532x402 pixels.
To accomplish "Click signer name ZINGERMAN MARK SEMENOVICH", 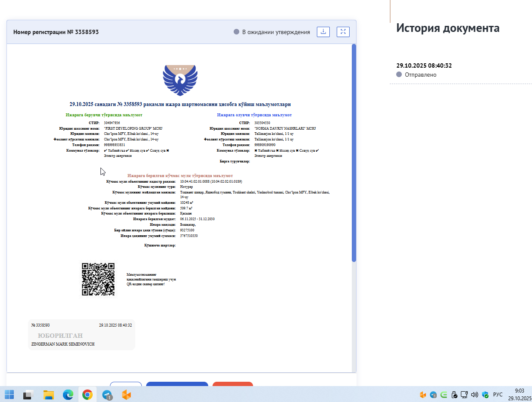I will [x=63, y=344].
